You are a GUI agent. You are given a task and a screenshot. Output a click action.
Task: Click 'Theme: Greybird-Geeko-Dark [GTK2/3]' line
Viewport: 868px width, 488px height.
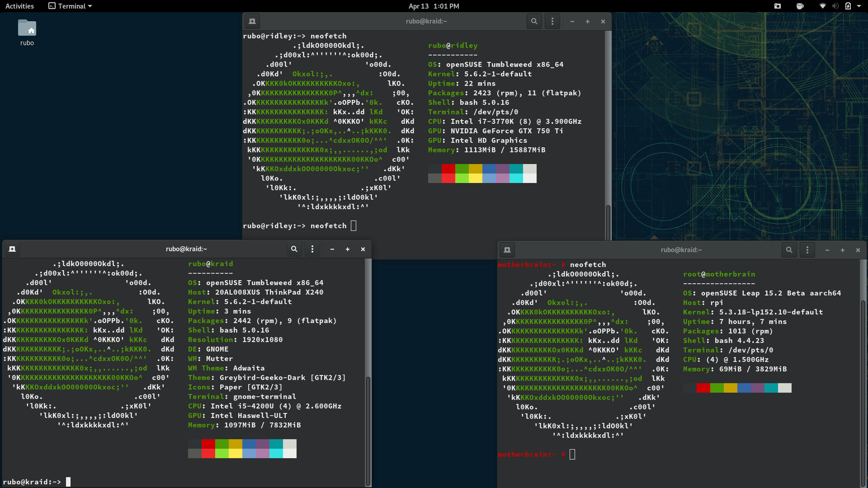tap(267, 377)
